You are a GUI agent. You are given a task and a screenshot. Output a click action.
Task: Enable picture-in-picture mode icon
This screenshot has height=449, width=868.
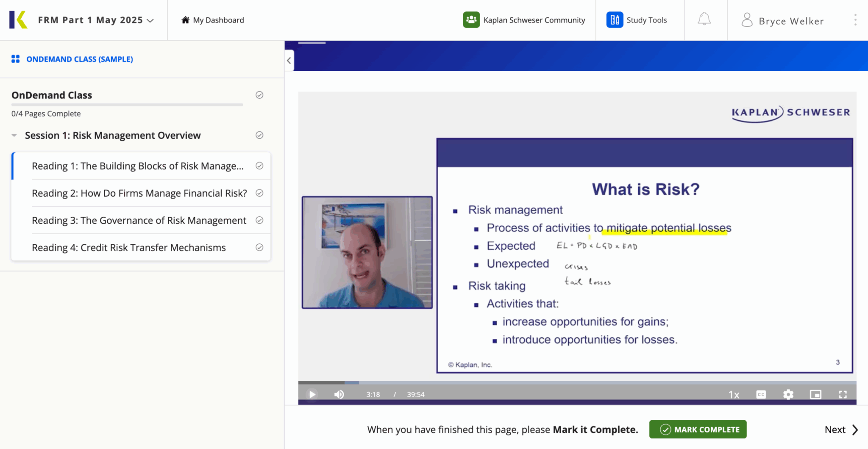coord(815,394)
